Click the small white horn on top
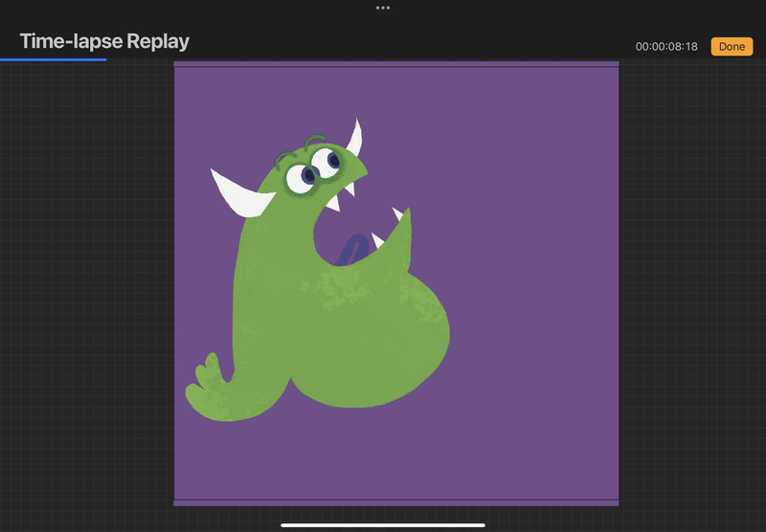This screenshot has width=766, height=532. (355, 137)
